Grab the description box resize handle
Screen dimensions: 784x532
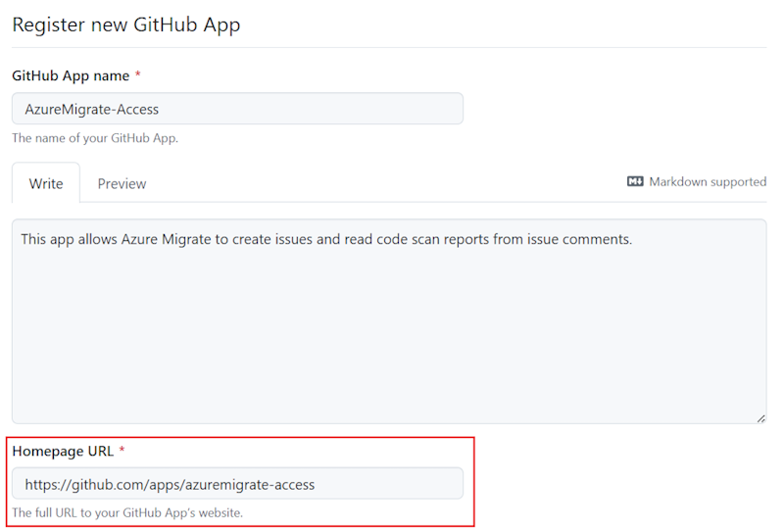click(760, 418)
